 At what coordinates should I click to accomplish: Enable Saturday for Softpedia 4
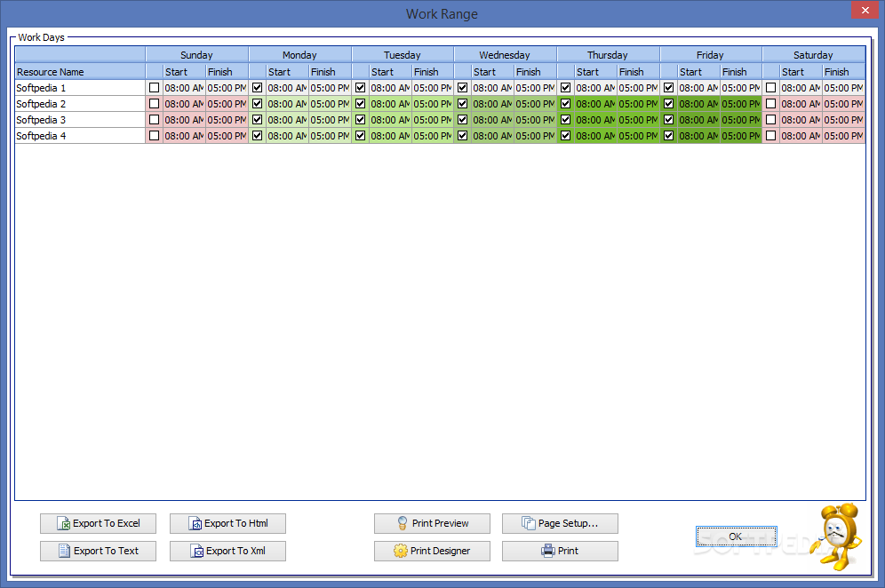pos(771,136)
